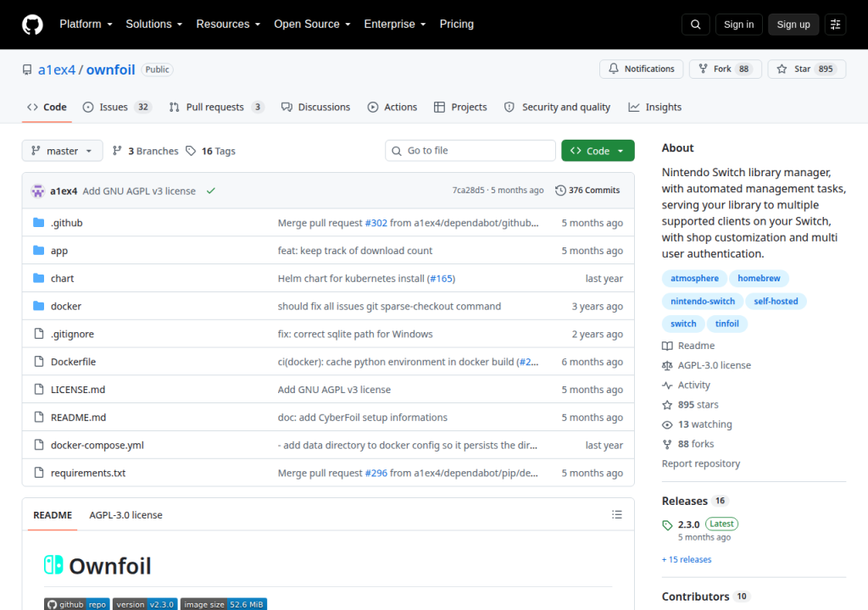Click the github repo badge in README
This screenshot has width=868, height=610.
(77, 604)
